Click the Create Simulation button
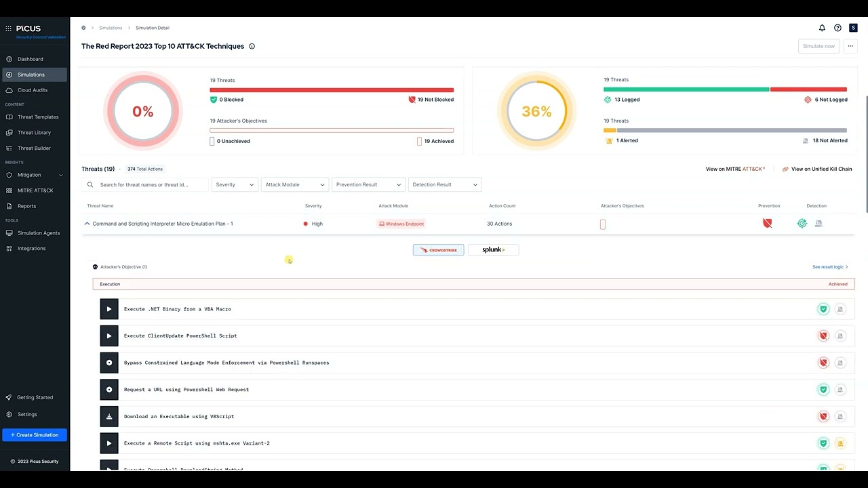 (35, 435)
